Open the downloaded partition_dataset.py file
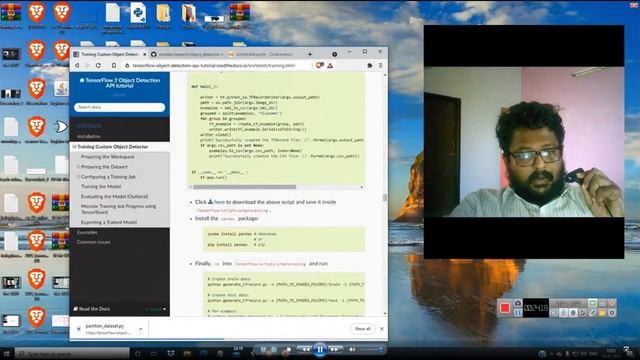This screenshot has width=640, height=360. 104,329
